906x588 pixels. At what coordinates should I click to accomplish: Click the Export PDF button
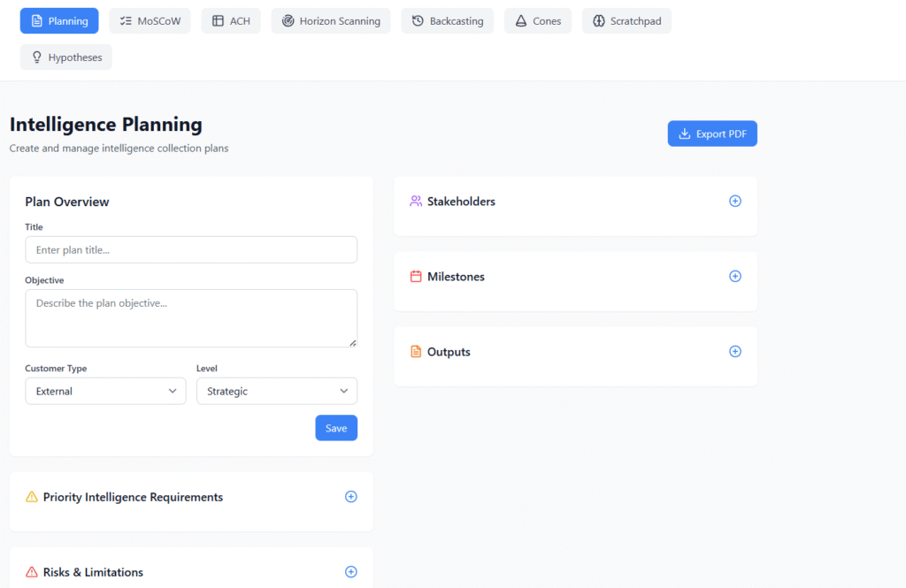pos(712,134)
